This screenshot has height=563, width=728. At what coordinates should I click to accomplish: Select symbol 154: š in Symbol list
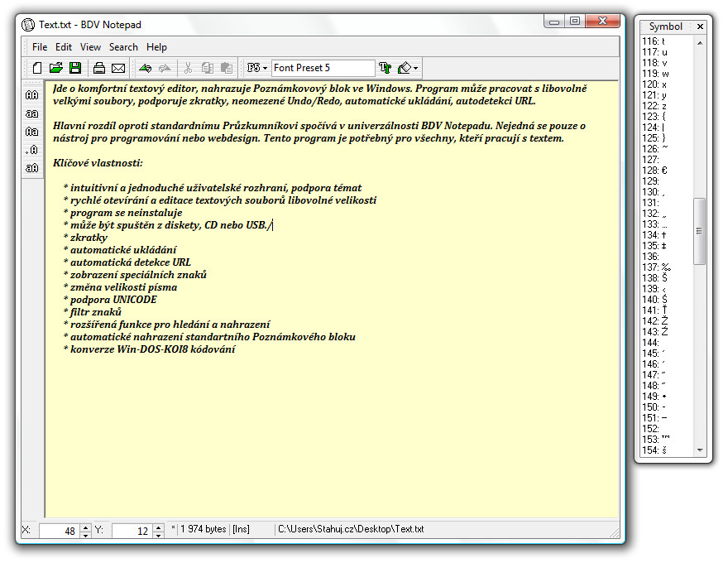coord(654,450)
